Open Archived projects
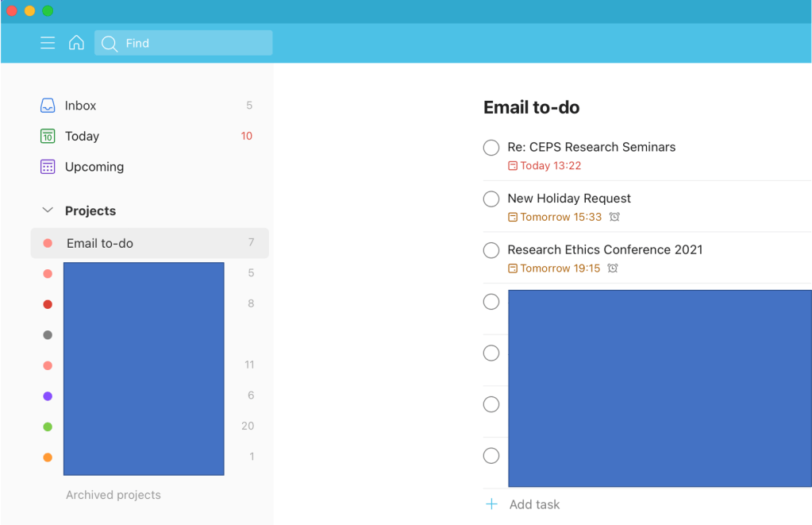This screenshot has width=812, height=525. click(x=113, y=494)
